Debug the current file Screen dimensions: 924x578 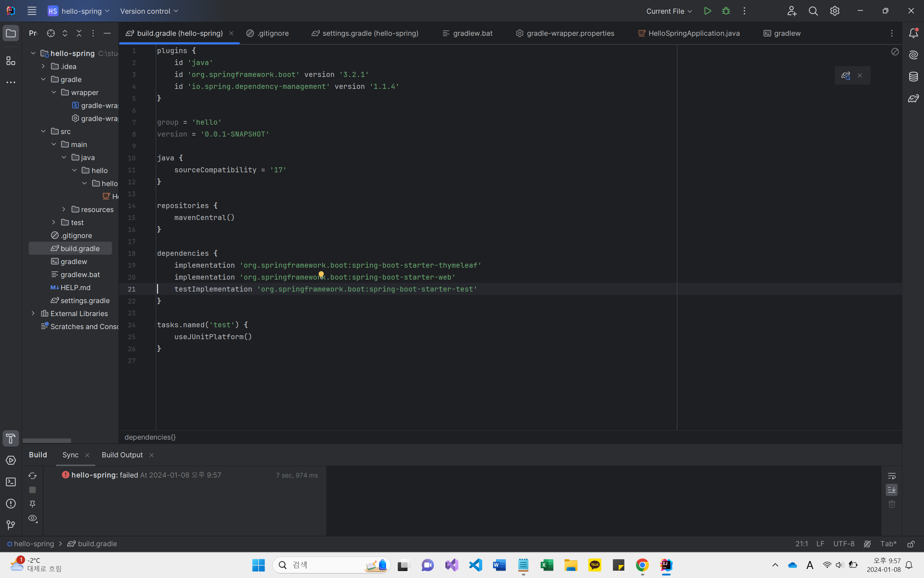(726, 11)
